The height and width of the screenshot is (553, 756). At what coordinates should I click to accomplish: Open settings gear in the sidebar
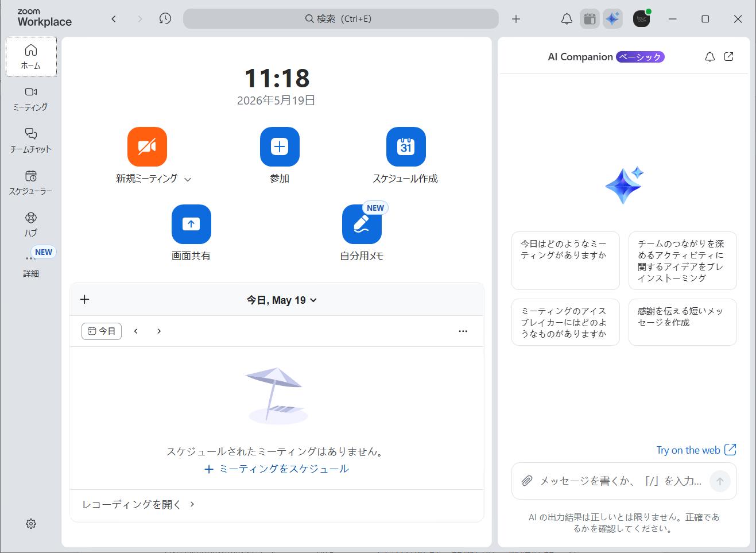coord(31,524)
